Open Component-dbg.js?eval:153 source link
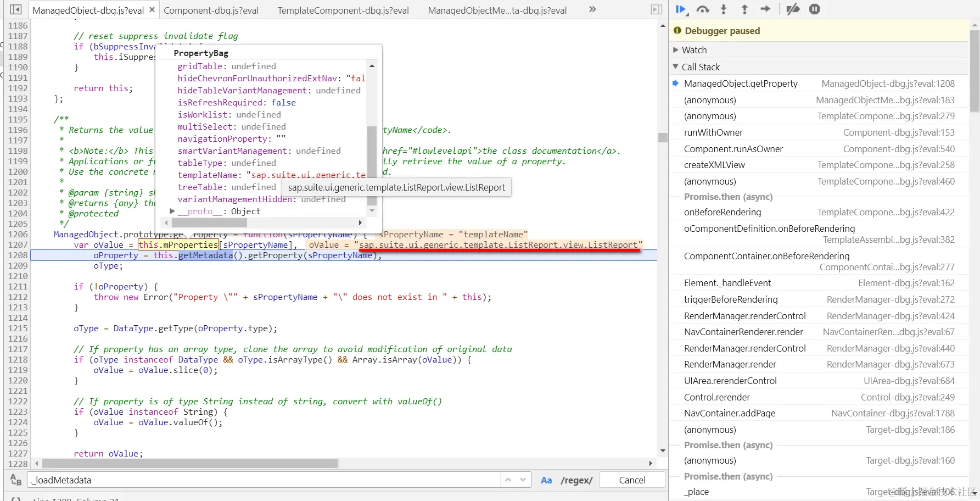 (899, 132)
